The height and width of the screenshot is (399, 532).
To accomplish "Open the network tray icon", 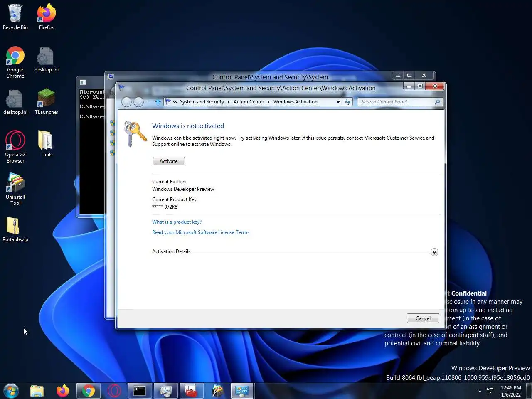I will [490, 391].
